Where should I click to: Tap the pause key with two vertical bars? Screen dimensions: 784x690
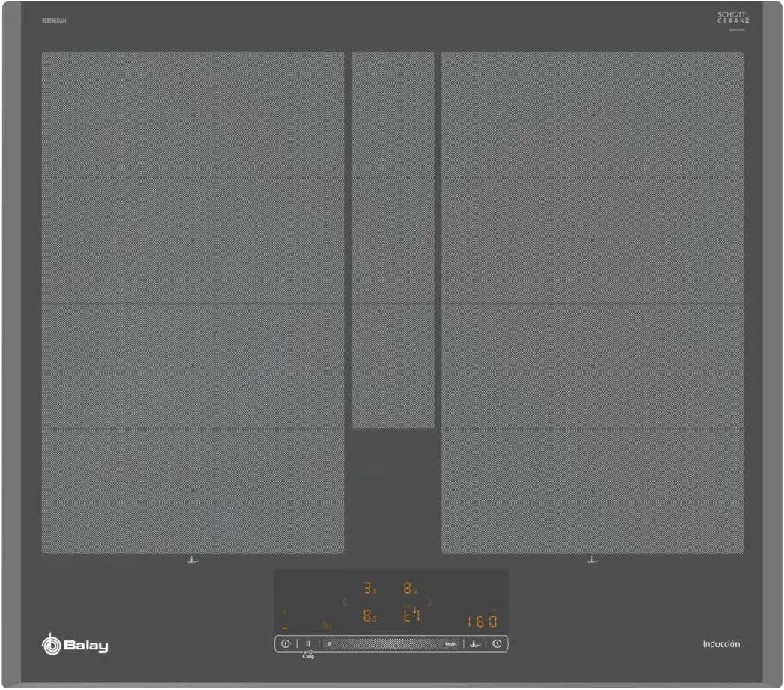pyautogui.click(x=308, y=644)
